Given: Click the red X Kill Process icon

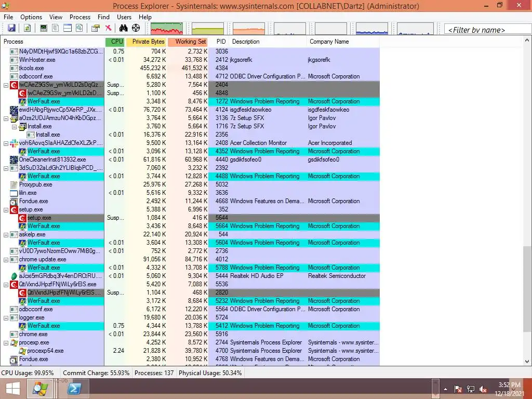Looking at the screenshot, I should (108, 28).
